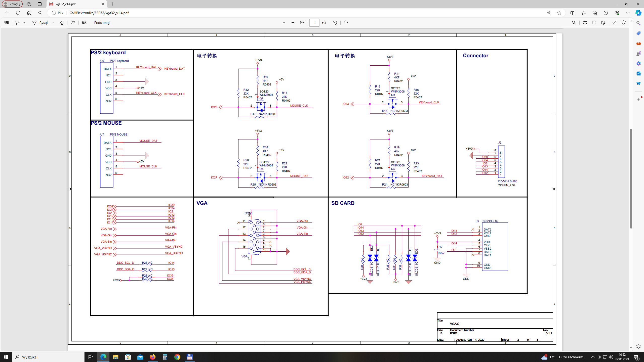Zoom out the PDF with minus
Image resolution: width=644 pixels, height=362 pixels.
[284, 23]
